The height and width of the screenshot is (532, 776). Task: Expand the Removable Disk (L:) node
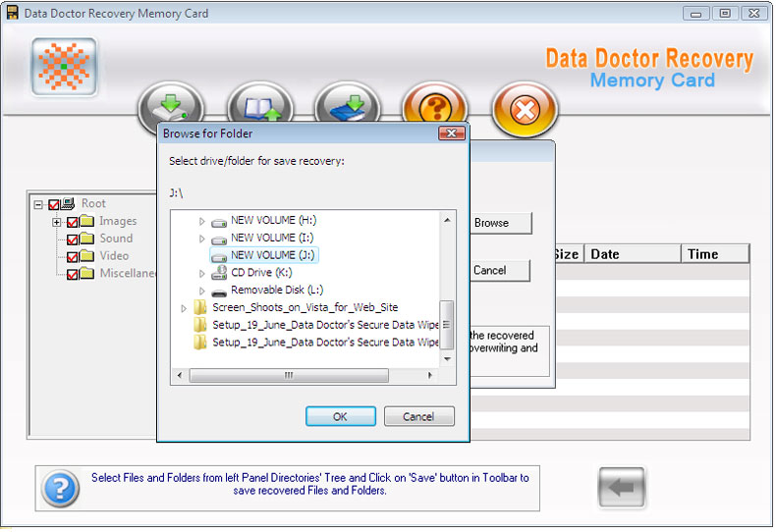(x=201, y=292)
